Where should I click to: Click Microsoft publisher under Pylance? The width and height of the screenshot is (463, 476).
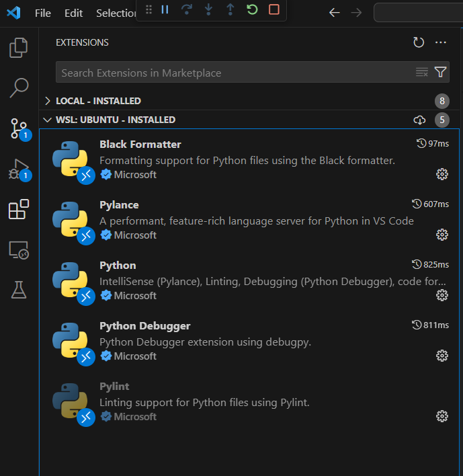[x=135, y=235]
